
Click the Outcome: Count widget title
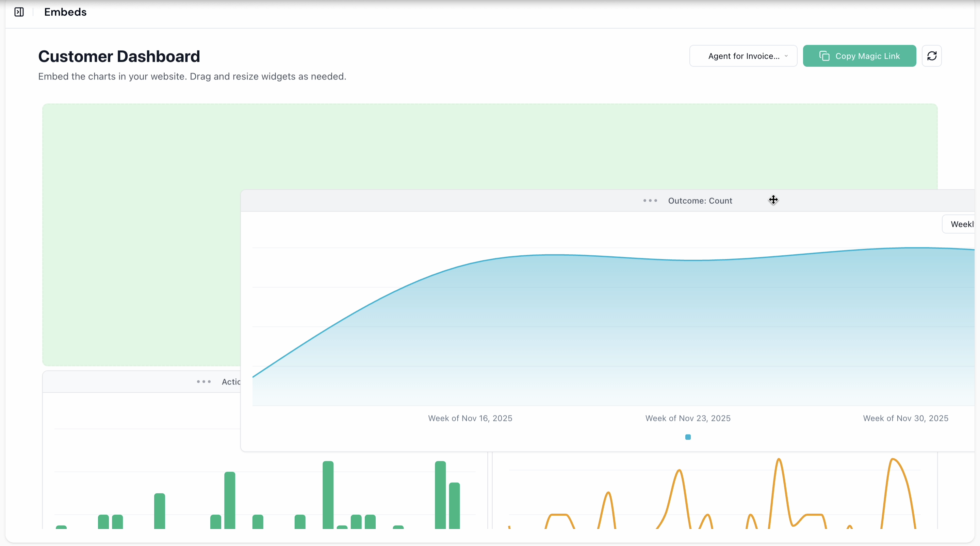pyautogui.click(x=700, y=201)
